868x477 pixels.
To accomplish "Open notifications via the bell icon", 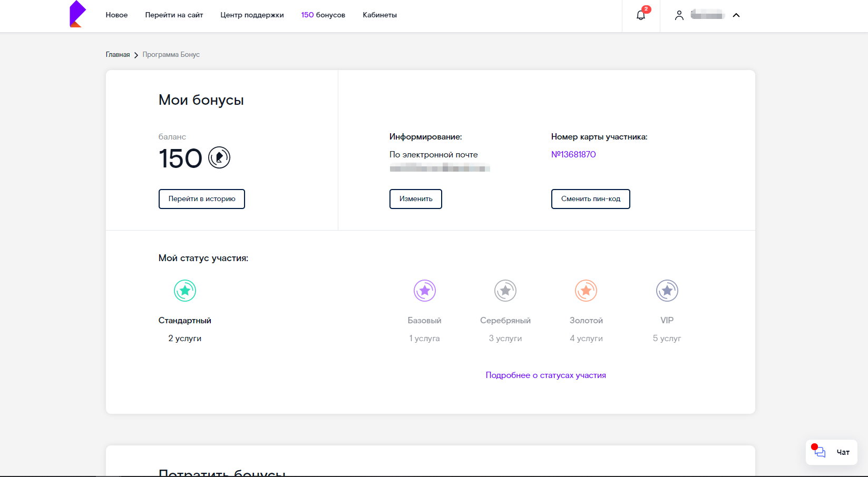I will 640,16.
